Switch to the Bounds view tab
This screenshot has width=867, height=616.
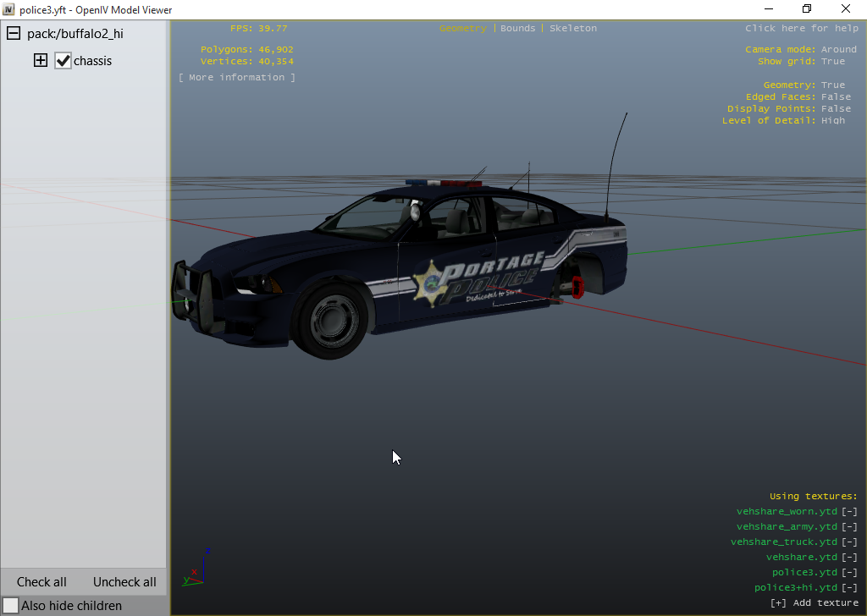click(x=517, y=28)
